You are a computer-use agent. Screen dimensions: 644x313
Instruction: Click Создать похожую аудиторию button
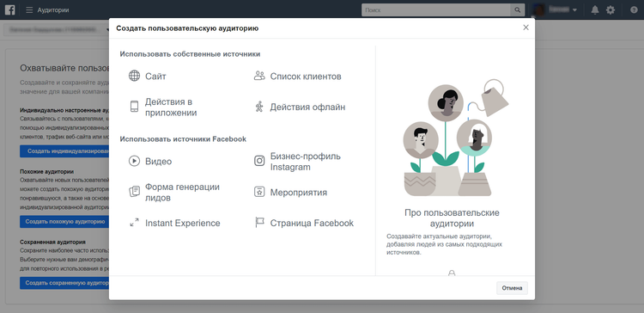64,222
